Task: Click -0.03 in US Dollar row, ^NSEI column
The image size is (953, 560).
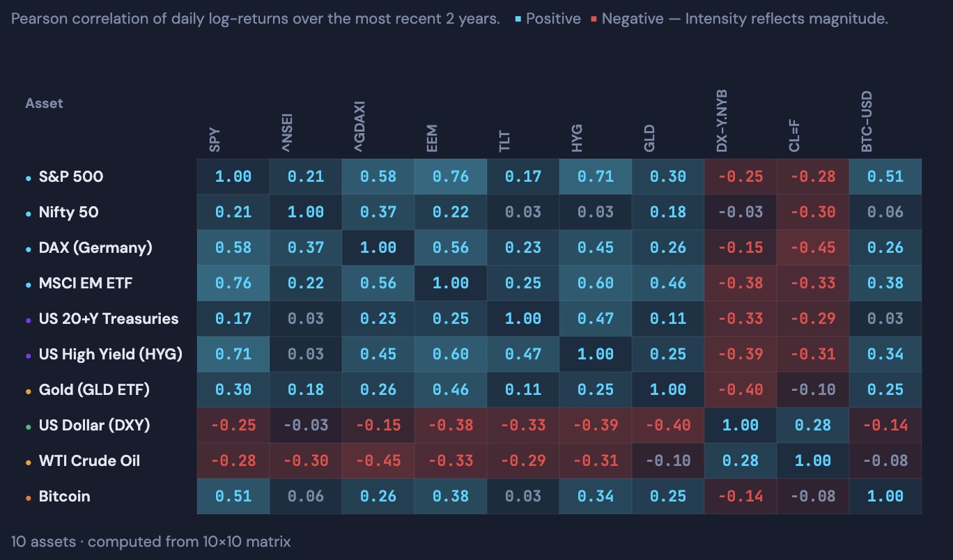Action: coord(306,426)
